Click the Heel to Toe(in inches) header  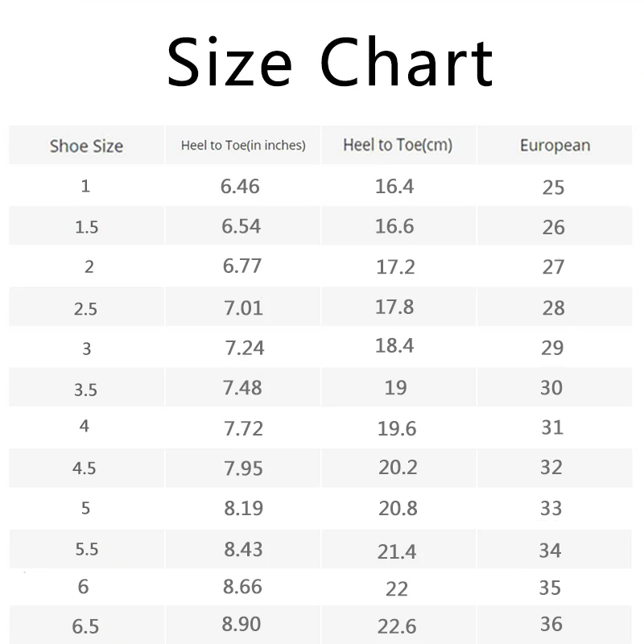pos(243,145)
